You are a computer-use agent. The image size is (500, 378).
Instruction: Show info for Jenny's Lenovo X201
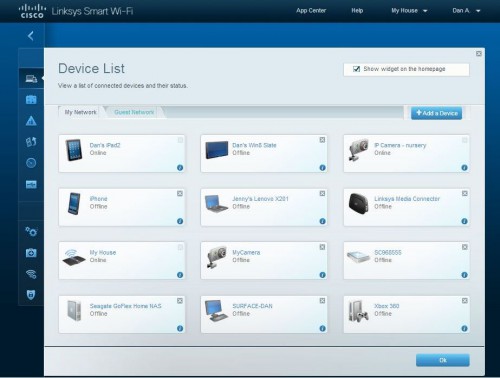pos(322,221)
